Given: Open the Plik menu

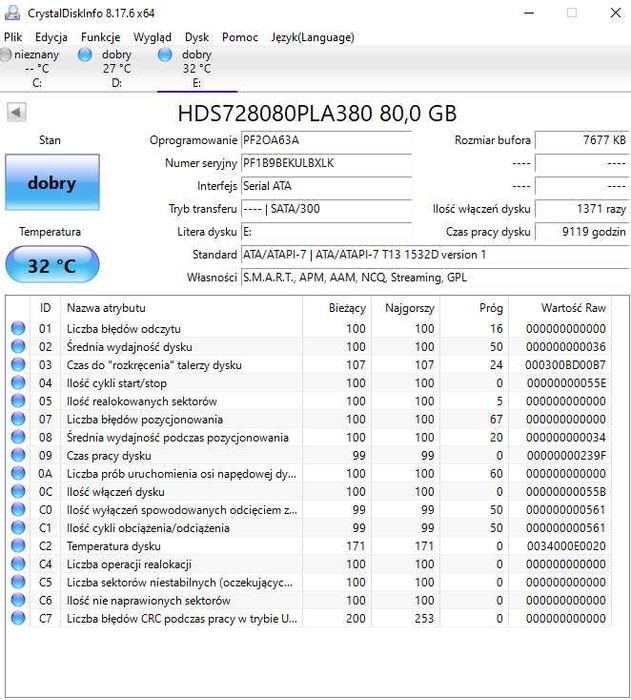Looking at the screenshot, I should click(x=13, y=37).
